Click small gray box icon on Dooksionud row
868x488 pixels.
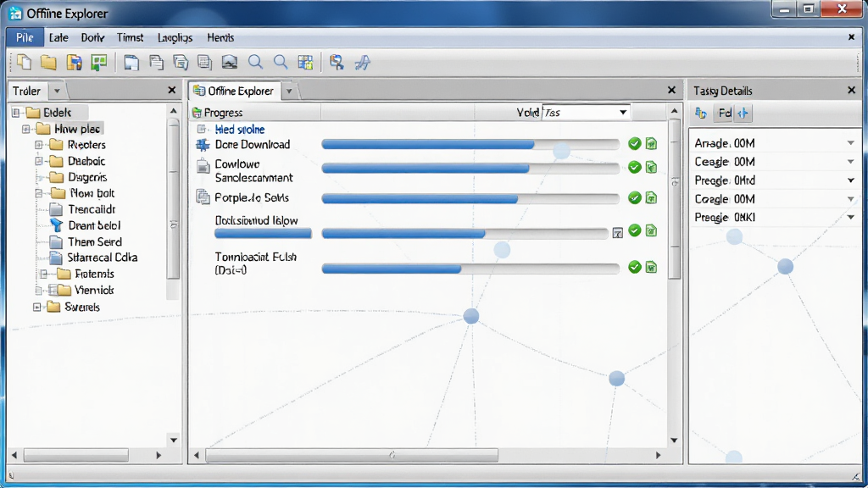coord(618,233)
